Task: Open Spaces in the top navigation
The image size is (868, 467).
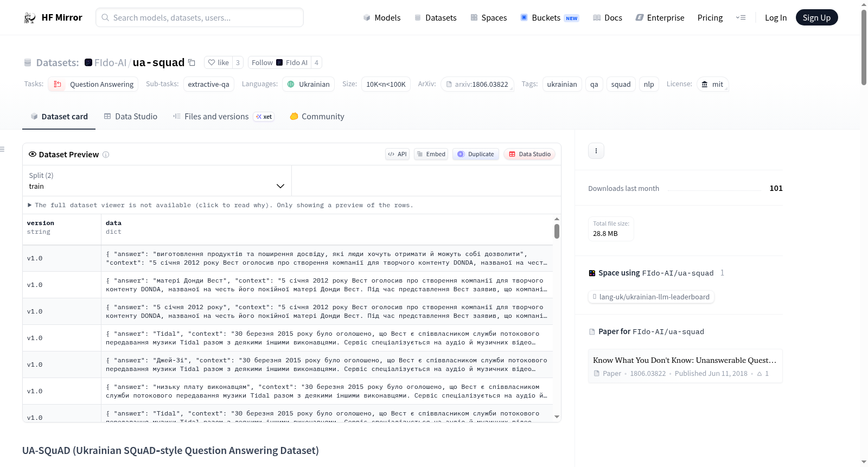Action: pyautogui.click(x=489, y=18)
